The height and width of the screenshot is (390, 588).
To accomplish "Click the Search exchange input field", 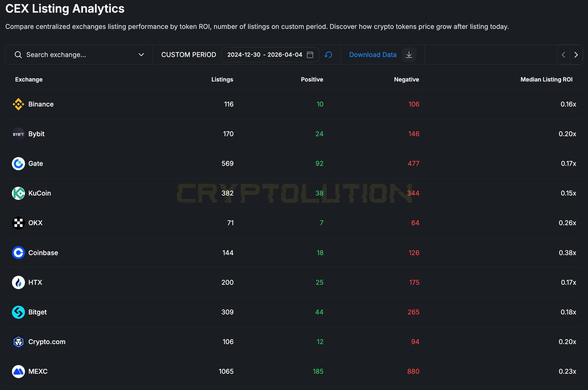I will tap(73, 54).
